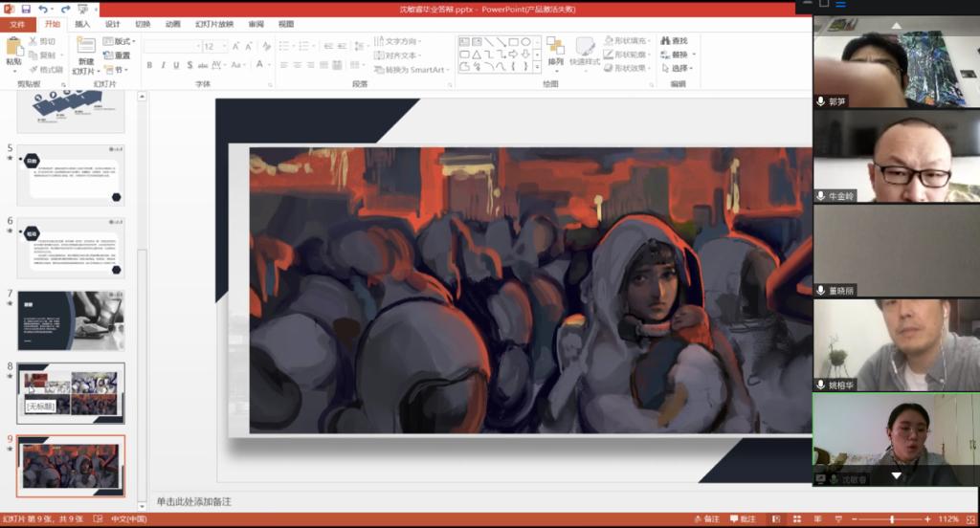This screenshot has height=528, width=980.
Task: Click the Notes (备注) status bar button
Action: pos(707,519)
